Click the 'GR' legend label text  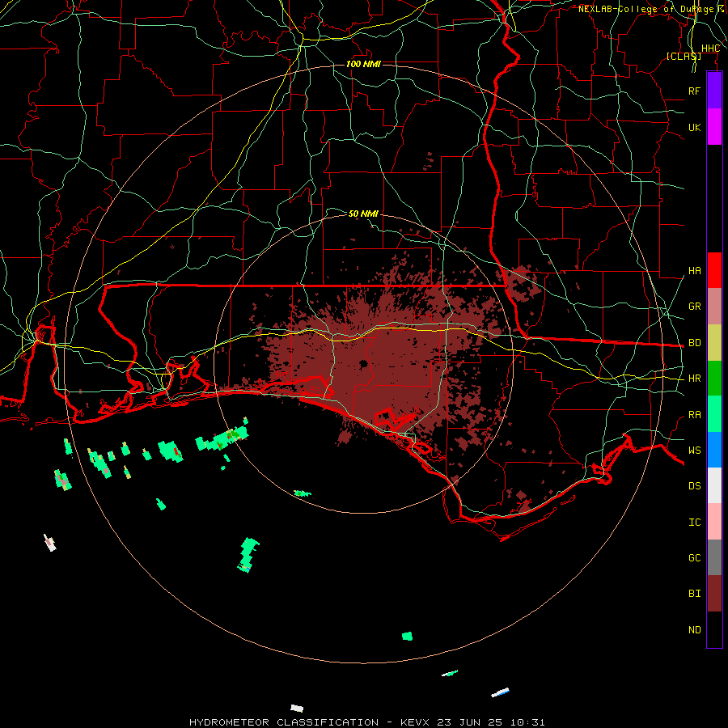pos(694,307)
